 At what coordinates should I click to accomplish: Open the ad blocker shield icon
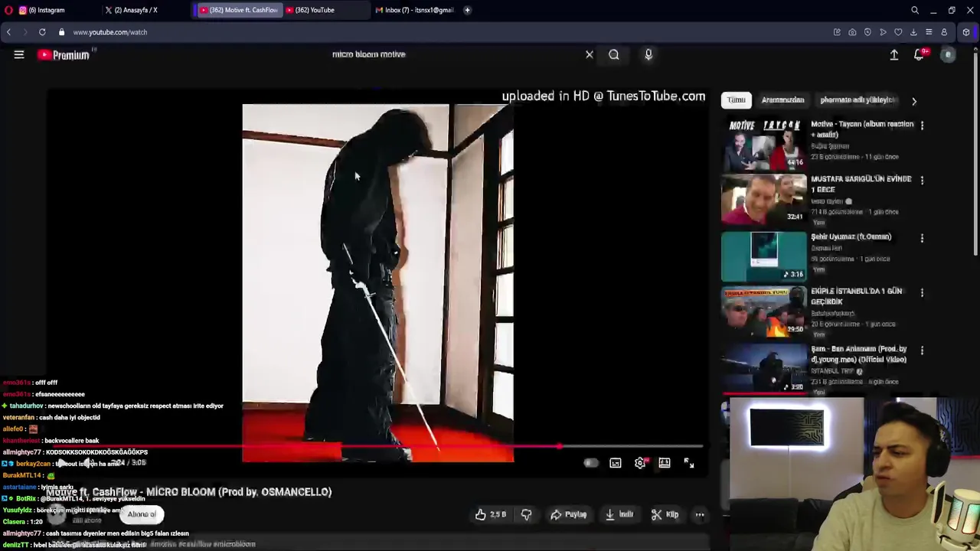[x=867, y=32]
